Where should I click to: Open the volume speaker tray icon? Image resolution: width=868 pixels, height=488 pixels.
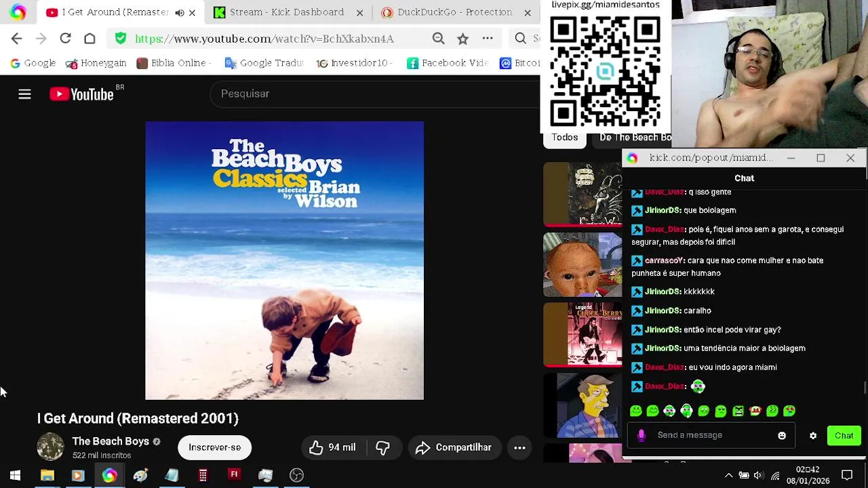[x=758, y=475]
